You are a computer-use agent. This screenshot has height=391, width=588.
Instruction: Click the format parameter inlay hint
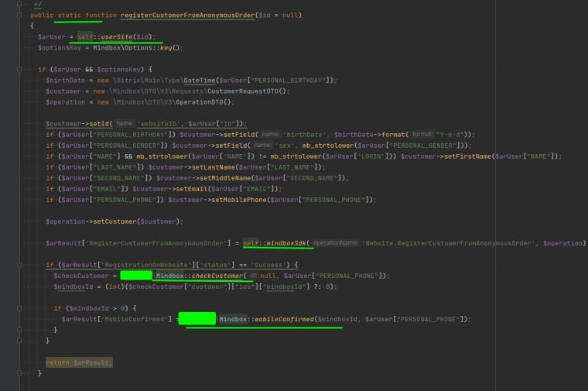(422, 134)
